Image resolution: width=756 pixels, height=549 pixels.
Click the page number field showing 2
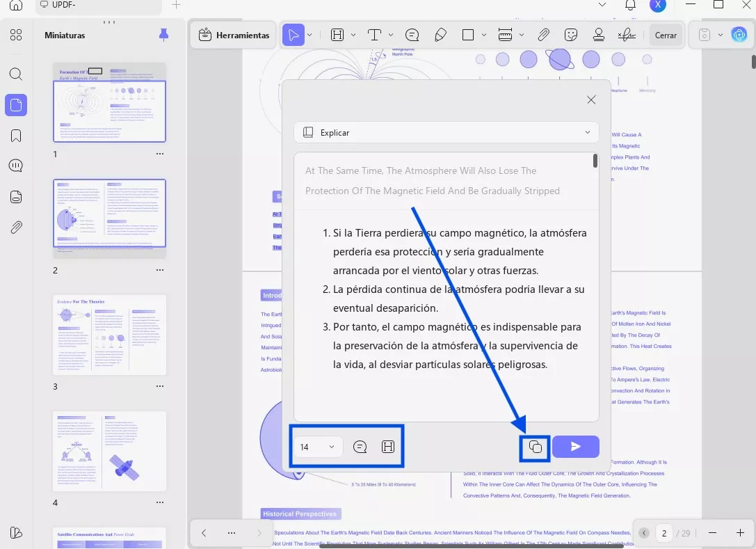pos(664,533)
